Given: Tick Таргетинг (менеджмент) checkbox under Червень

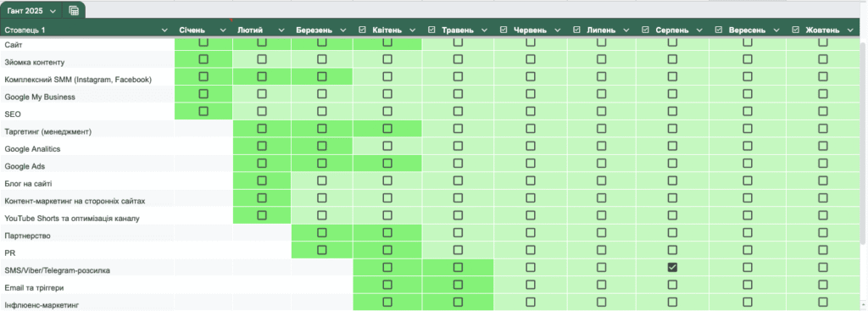Looking at the screenshot, I should click(531, 129).
